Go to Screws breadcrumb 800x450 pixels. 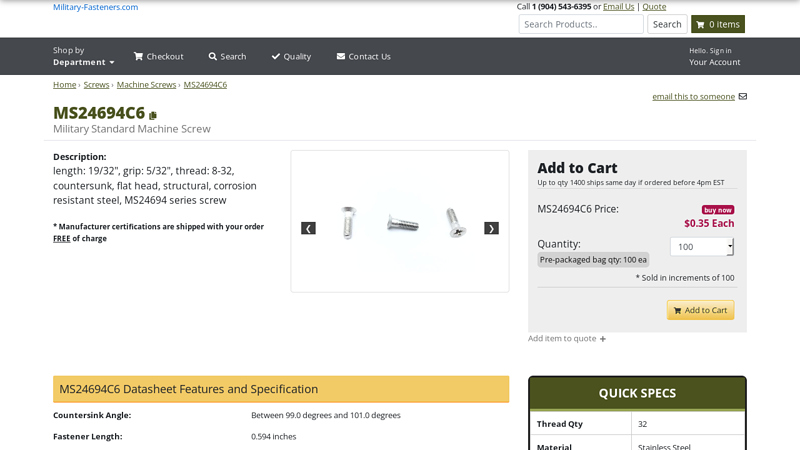96,85
